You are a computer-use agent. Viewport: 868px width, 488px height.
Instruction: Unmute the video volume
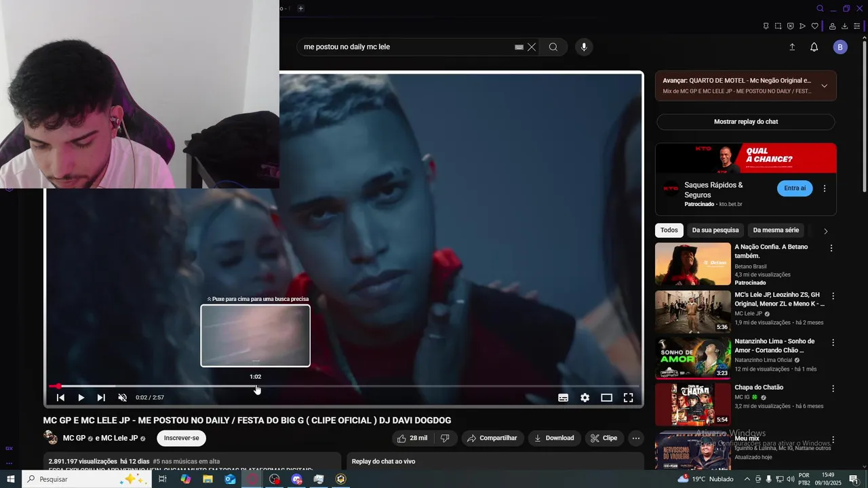pyautogui.click(x=123, y=398)
